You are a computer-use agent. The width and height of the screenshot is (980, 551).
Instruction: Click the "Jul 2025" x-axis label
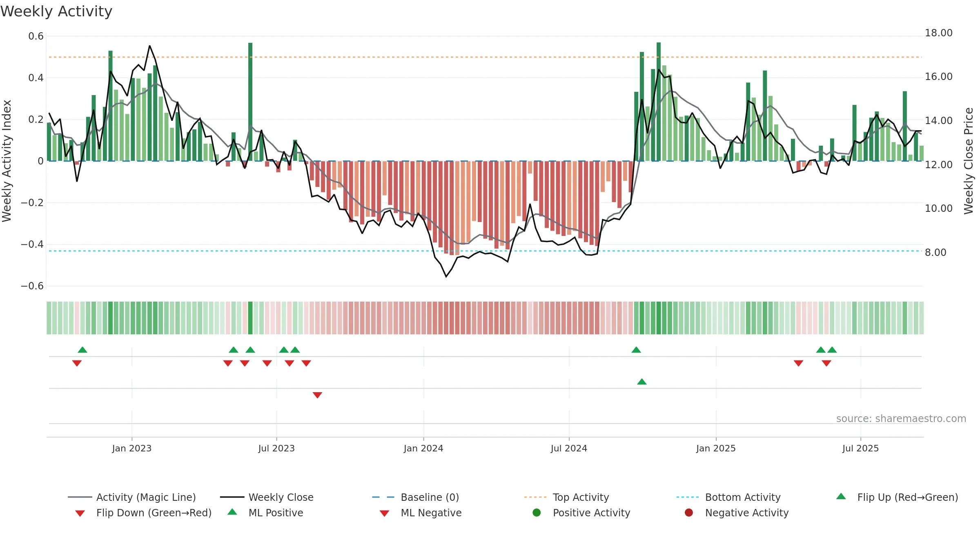tap(860, 448)
